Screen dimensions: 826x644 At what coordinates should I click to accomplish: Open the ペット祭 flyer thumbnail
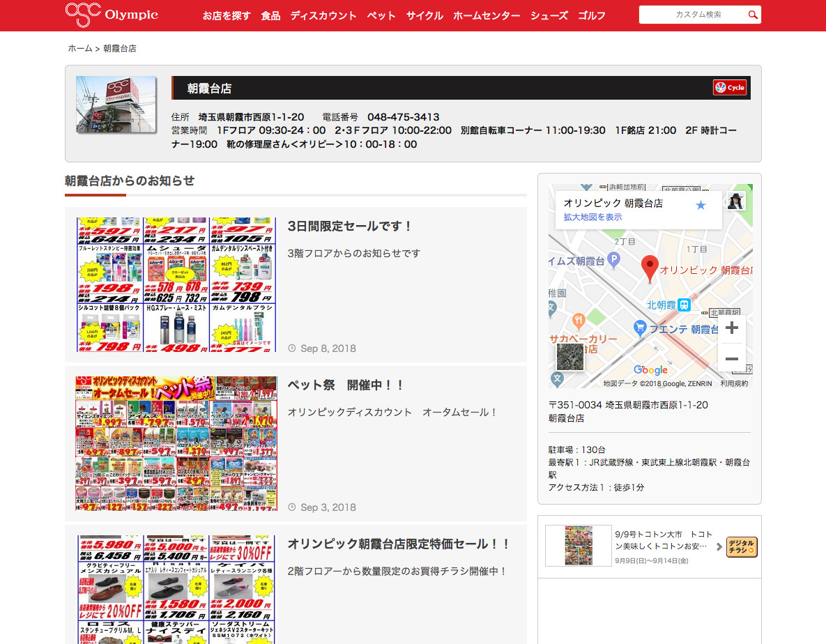(x=176, y=443)
